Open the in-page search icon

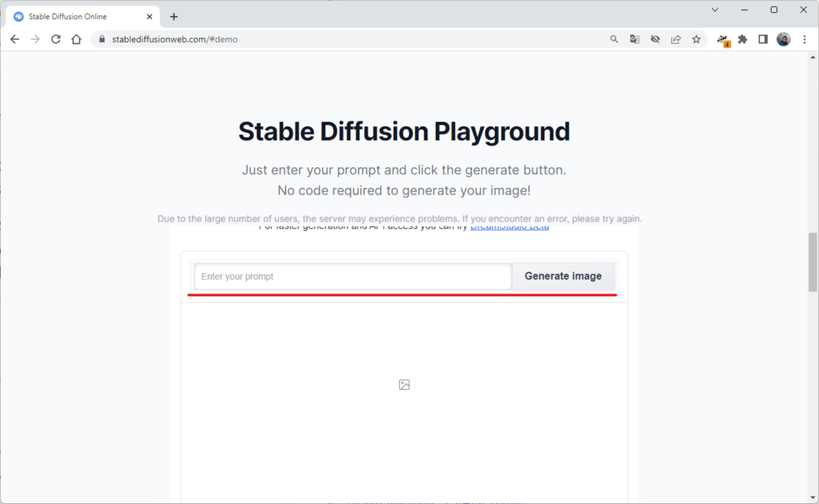[x=614, y=39]
